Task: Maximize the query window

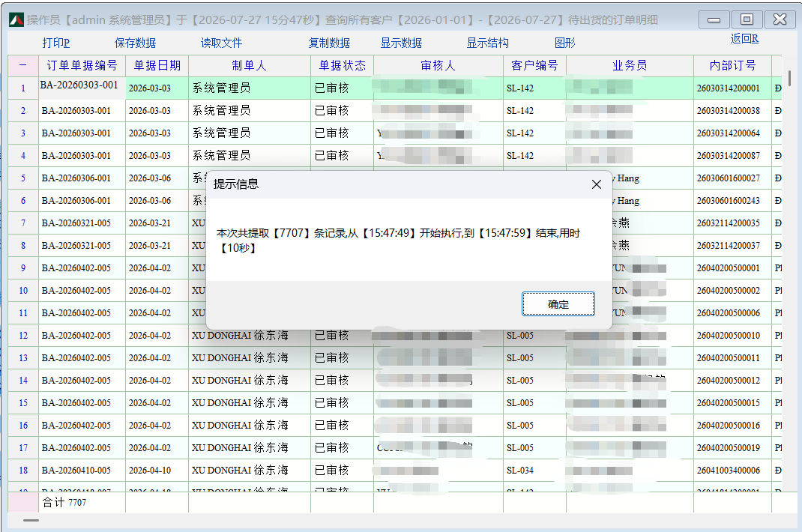Action: click(747, 20)
